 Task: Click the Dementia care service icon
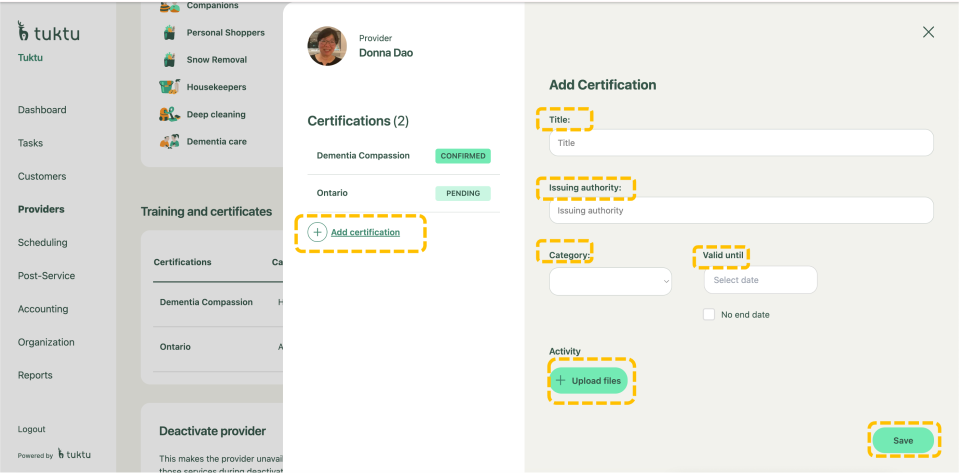170,141
